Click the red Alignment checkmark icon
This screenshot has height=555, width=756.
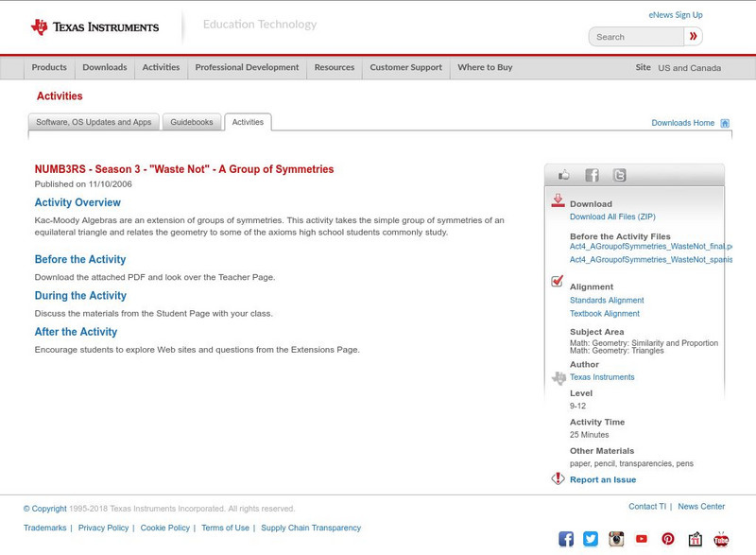[558, 280]
